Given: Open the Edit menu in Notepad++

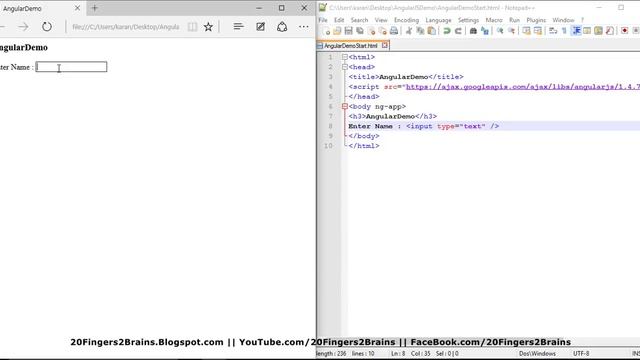Looking at the screenshot, I should 339,20.
